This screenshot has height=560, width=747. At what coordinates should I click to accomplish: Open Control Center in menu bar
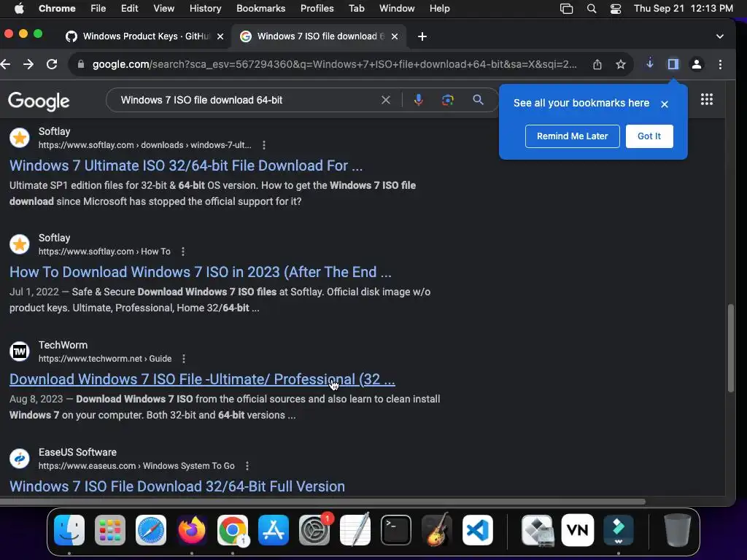click(x=616, y=9)
